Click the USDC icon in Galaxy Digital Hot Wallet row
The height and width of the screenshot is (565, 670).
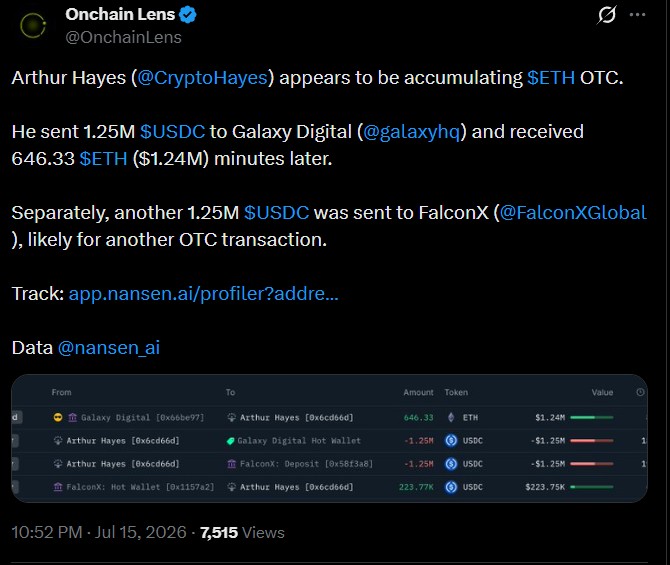tap(451, 440)
